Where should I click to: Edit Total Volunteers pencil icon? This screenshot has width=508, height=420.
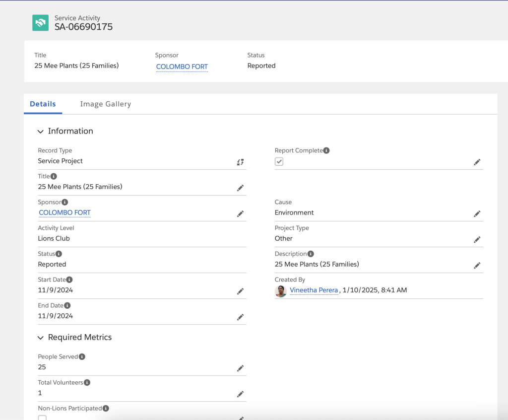[x=240, y=394]
